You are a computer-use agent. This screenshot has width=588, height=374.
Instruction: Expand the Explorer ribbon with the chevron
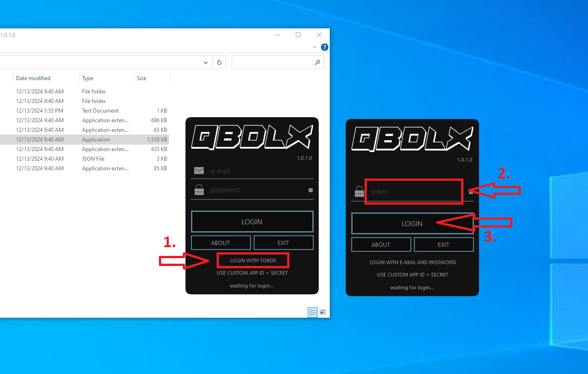coord(314,47)
